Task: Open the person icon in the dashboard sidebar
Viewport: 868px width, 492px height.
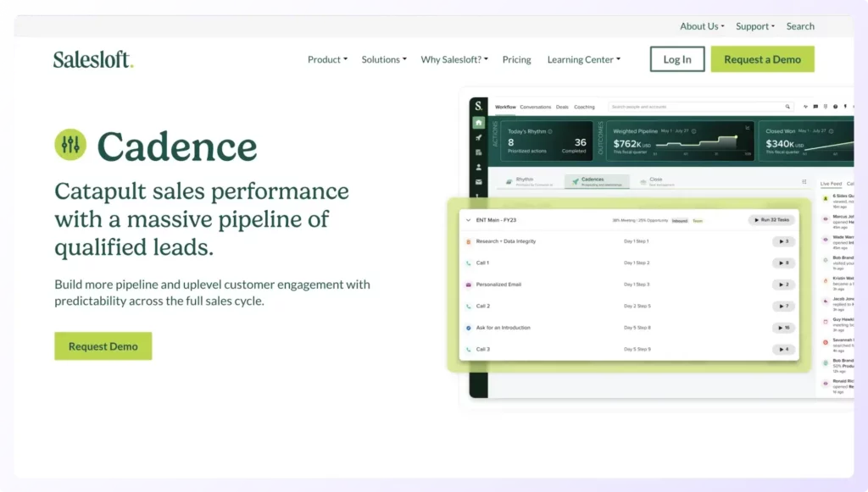Action: pyautogui.click(x=478, y=167)
